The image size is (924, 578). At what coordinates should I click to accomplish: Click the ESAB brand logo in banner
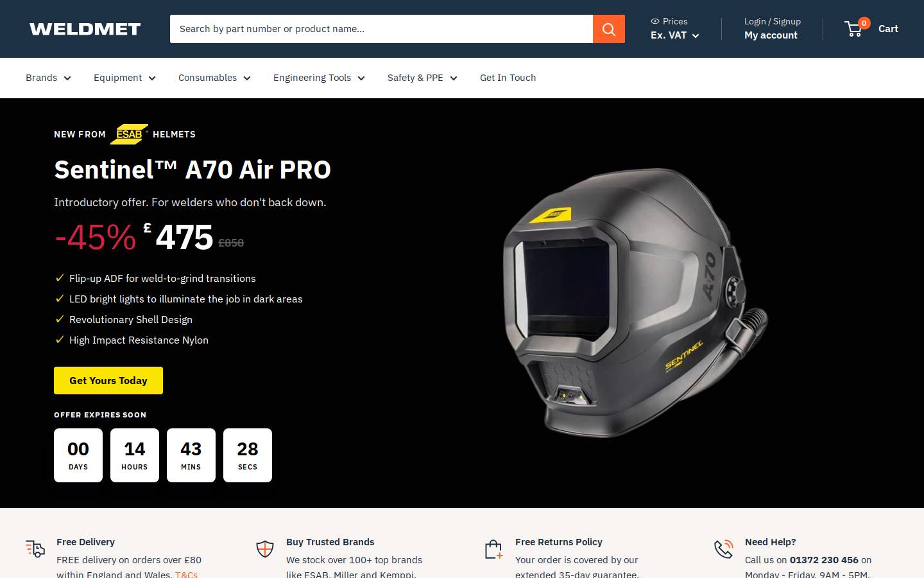129,134
